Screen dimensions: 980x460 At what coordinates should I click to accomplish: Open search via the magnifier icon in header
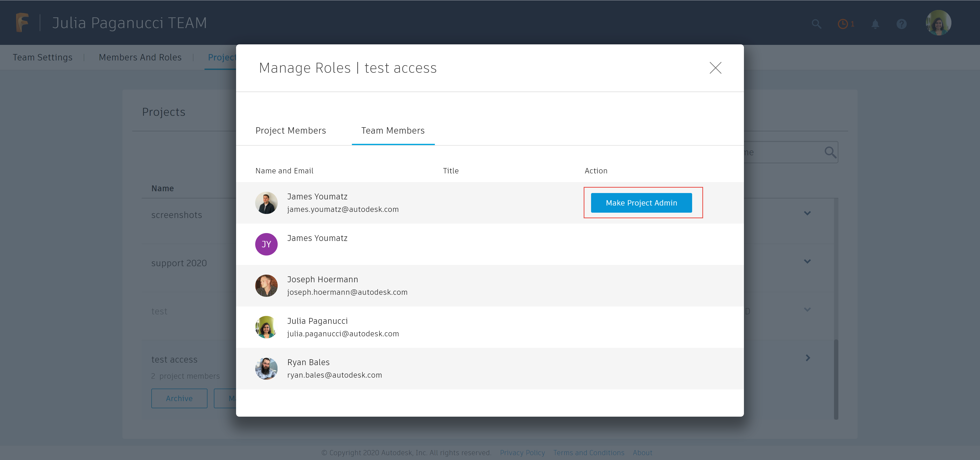pyautogui.click(x=816, y=24)
